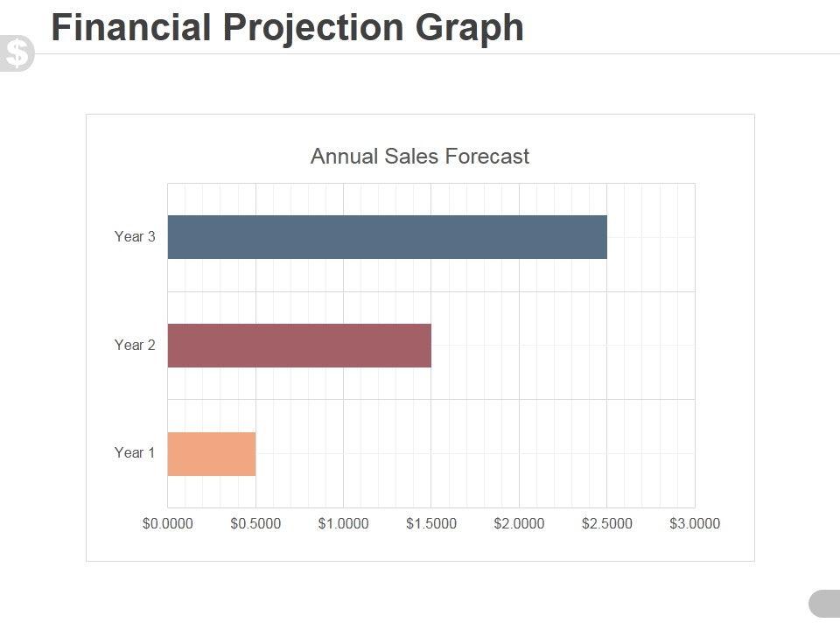Select the blue Year 3 bar
The image size is (840, 630).
387,237
